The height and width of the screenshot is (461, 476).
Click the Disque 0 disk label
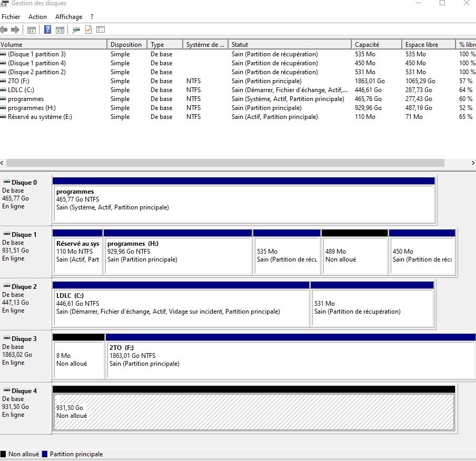[24, 183]
